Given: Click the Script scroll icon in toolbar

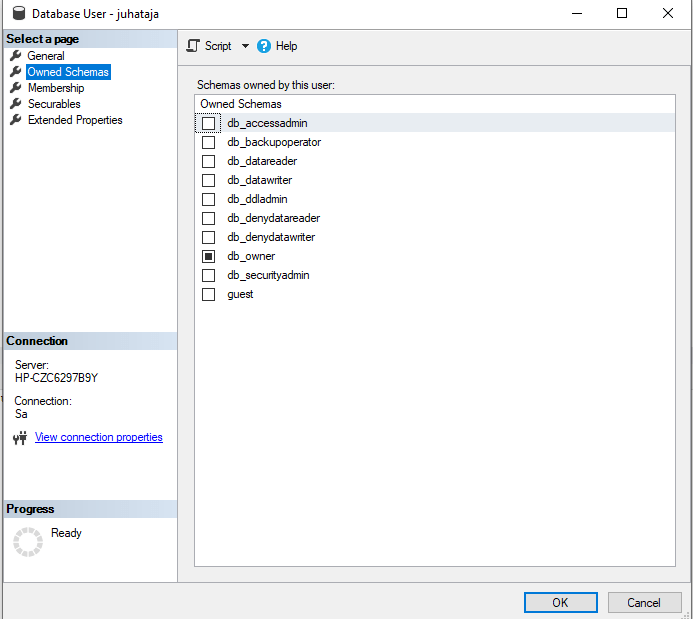Looking at the screenshot, I should point(194,46).
